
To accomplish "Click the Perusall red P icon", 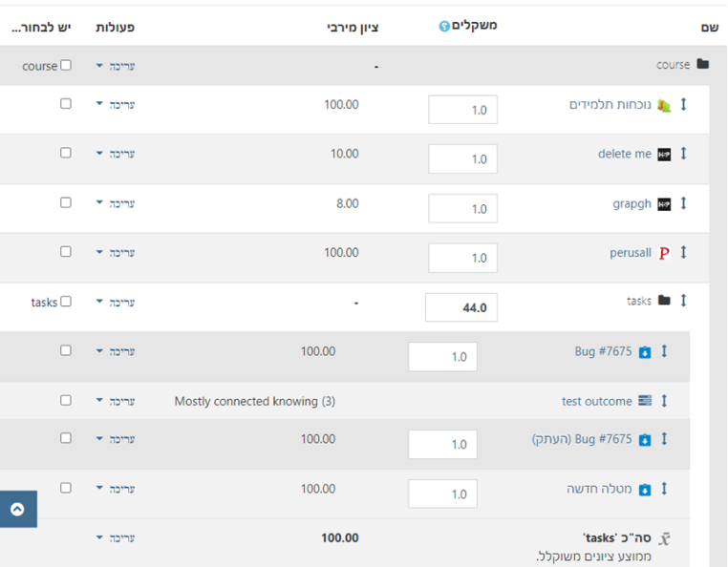I will [x=664, y=253].
